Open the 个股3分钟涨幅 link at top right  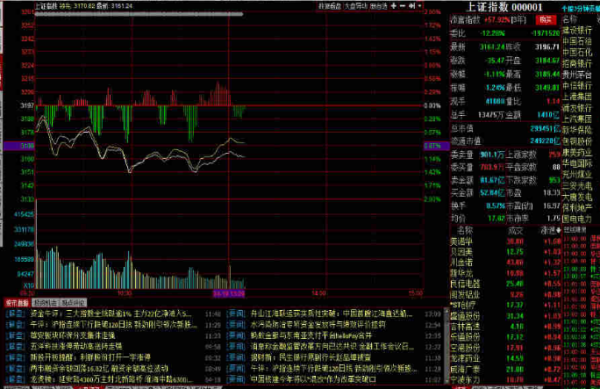(x=581, y=8)
